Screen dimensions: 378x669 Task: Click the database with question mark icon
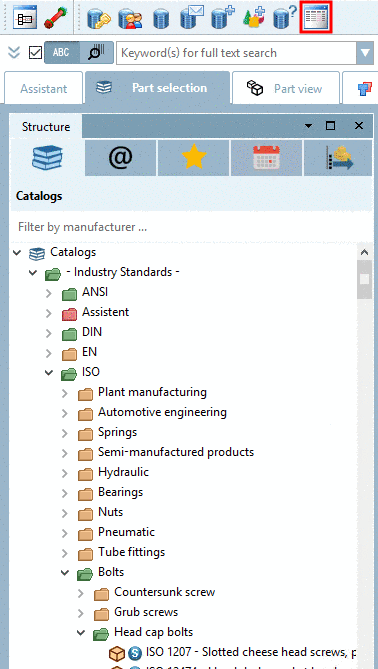(285, 18)
